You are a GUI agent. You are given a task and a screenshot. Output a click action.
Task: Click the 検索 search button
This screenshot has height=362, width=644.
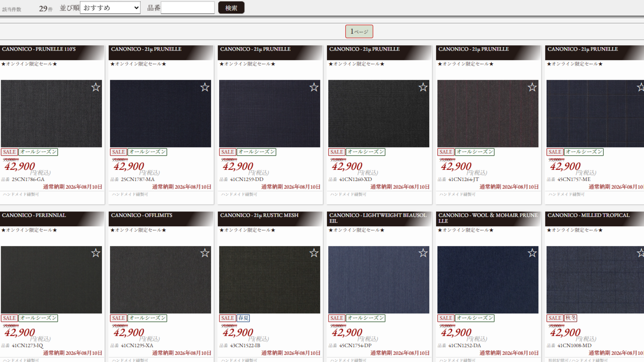coord(231,8)
